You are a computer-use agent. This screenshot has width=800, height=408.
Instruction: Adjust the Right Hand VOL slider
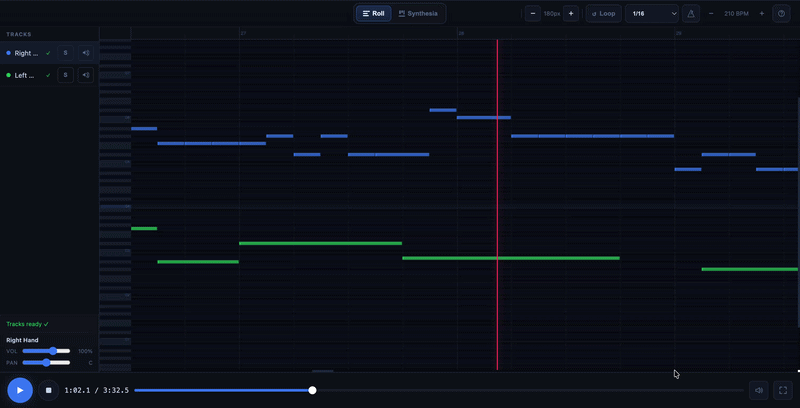click(52, 351)
